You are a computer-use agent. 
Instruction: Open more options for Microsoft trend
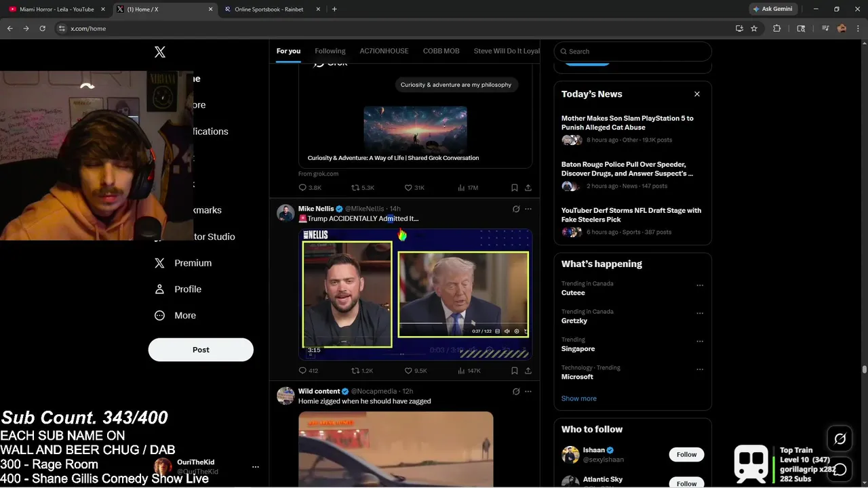click(x=700, y=369)
